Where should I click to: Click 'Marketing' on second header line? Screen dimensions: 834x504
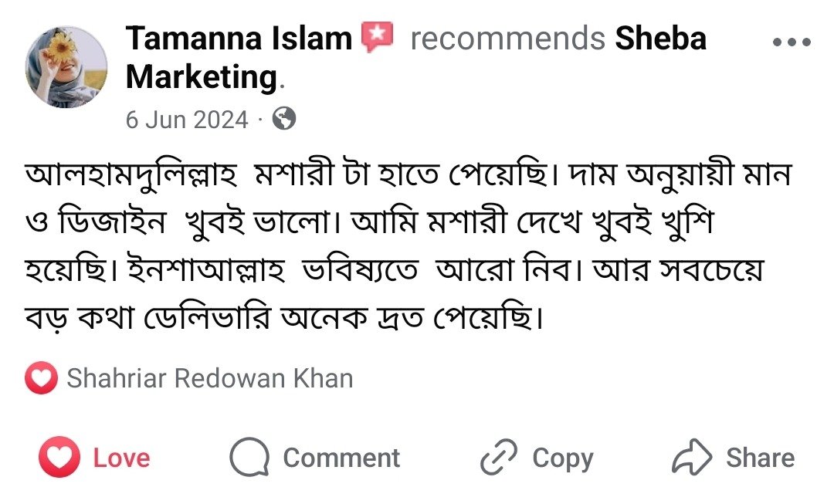[x=201, y=76]
